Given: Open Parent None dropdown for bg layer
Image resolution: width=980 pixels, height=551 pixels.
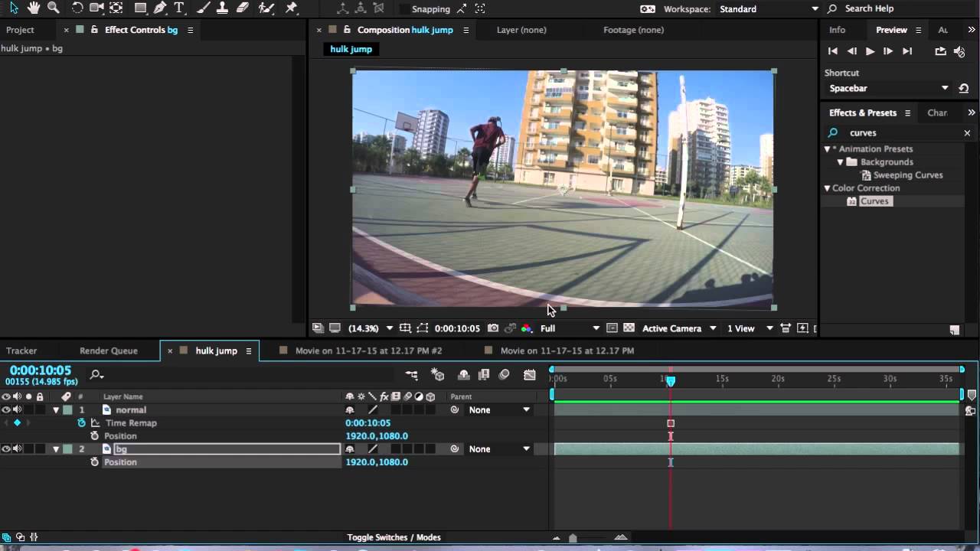Looking at the screenshot, I should 499,449.
